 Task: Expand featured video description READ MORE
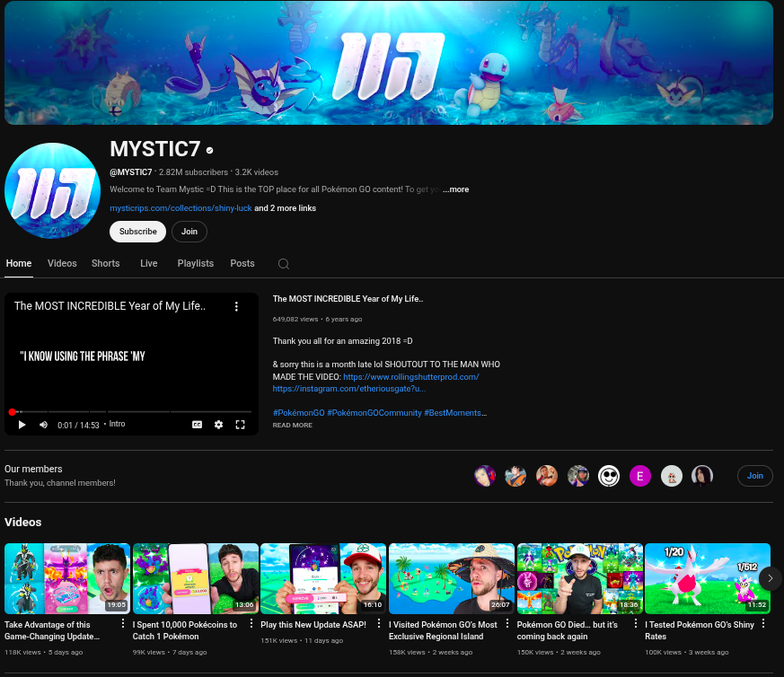coord(293,425)
